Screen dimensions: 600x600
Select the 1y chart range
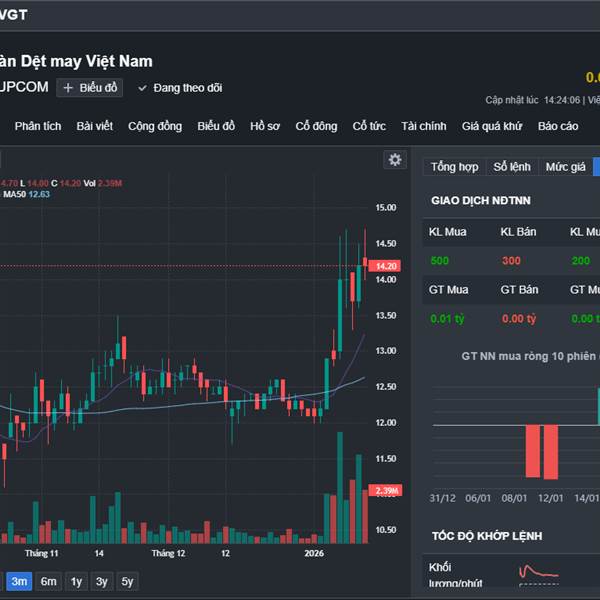tap(77, 582)
